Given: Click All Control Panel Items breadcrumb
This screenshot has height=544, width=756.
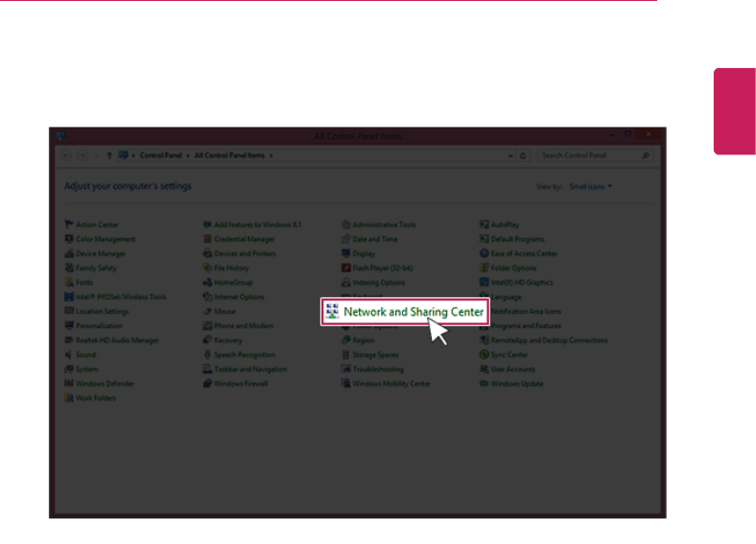Looking at the screenshot, I should [229, 155].
